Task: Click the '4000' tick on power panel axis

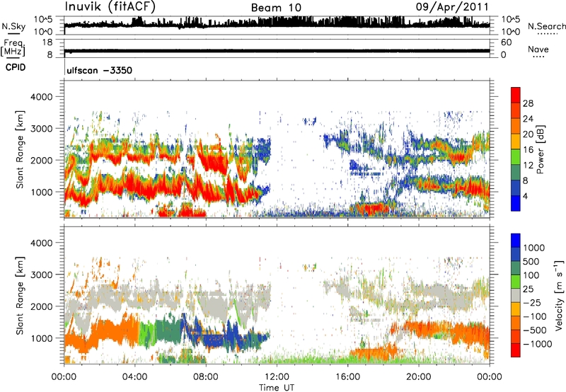Action: (x=41, y=97)
